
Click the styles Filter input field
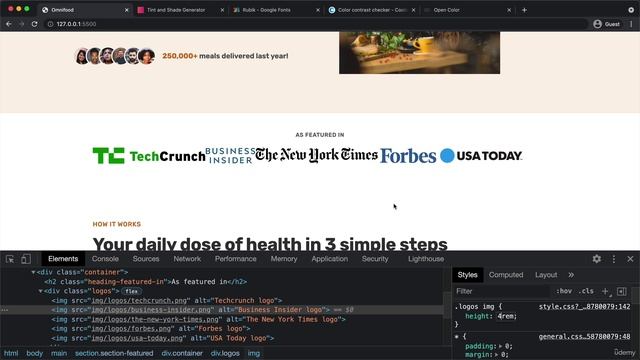[502, 291]
